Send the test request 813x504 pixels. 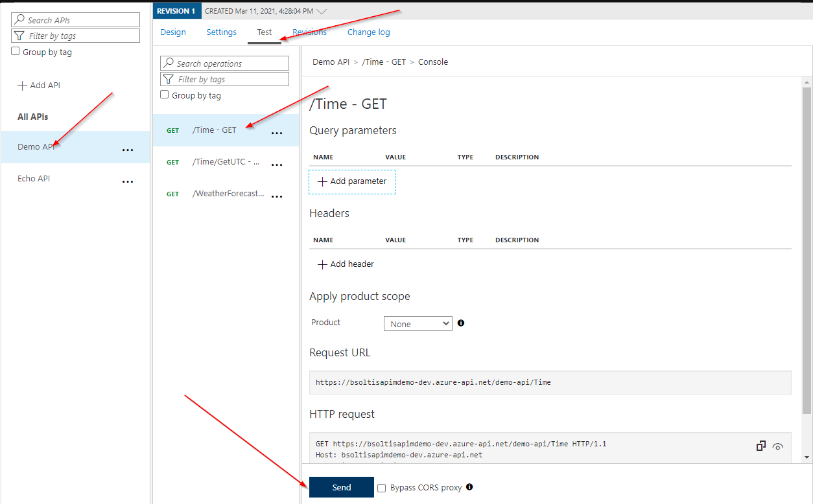tap(341, 487)
